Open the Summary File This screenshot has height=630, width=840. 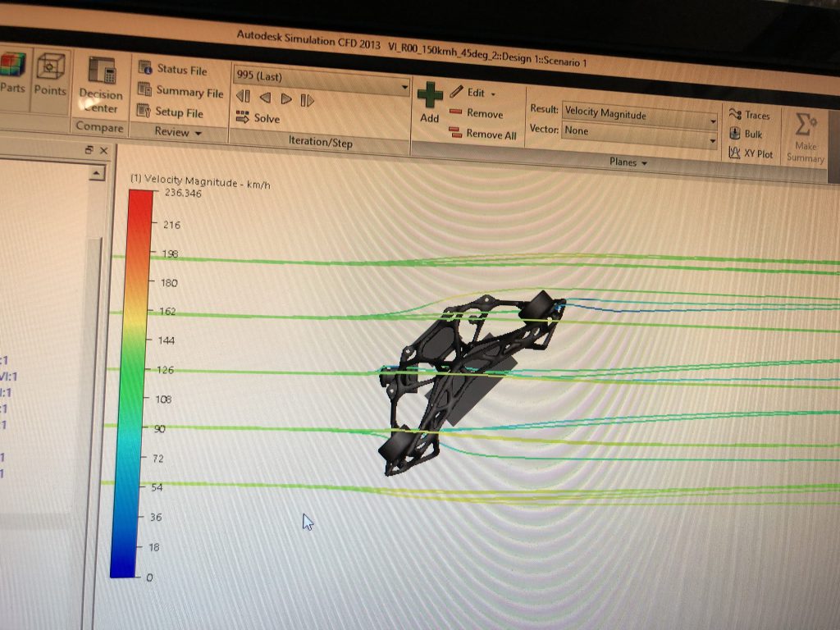tap(180, 91)
